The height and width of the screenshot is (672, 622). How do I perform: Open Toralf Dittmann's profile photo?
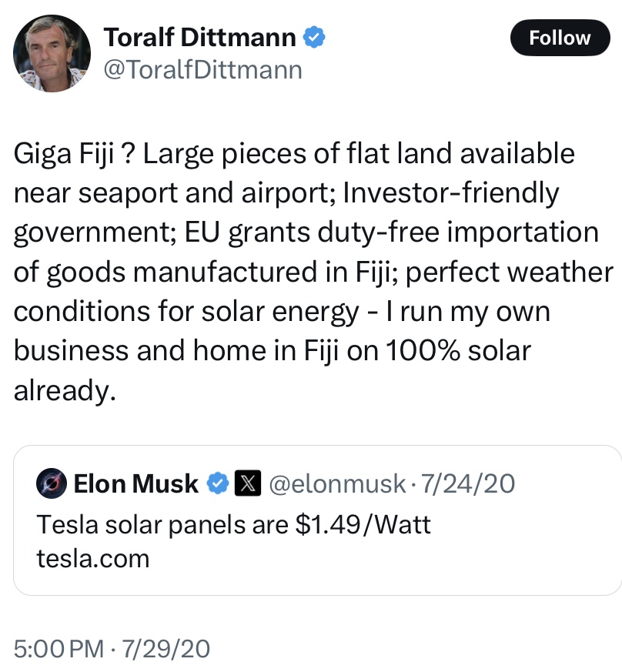[x=52, y=52]
